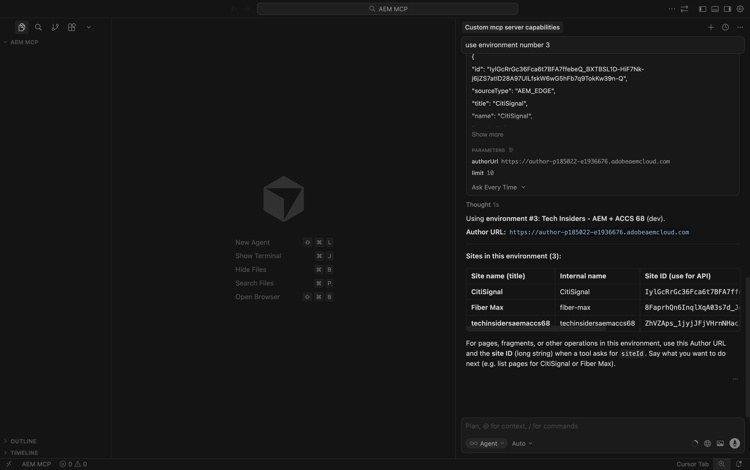This screenshot has width=750, height=470.
Task: Start voice input with microphone button
Action: coord(735,444)
